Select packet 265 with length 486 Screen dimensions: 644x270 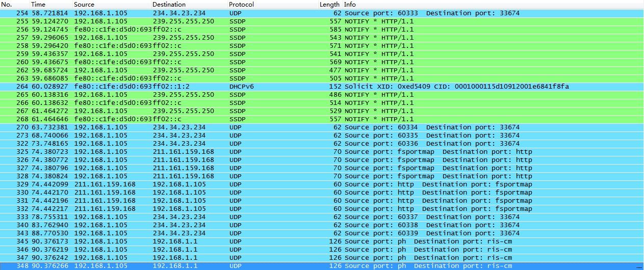point(322,95)
